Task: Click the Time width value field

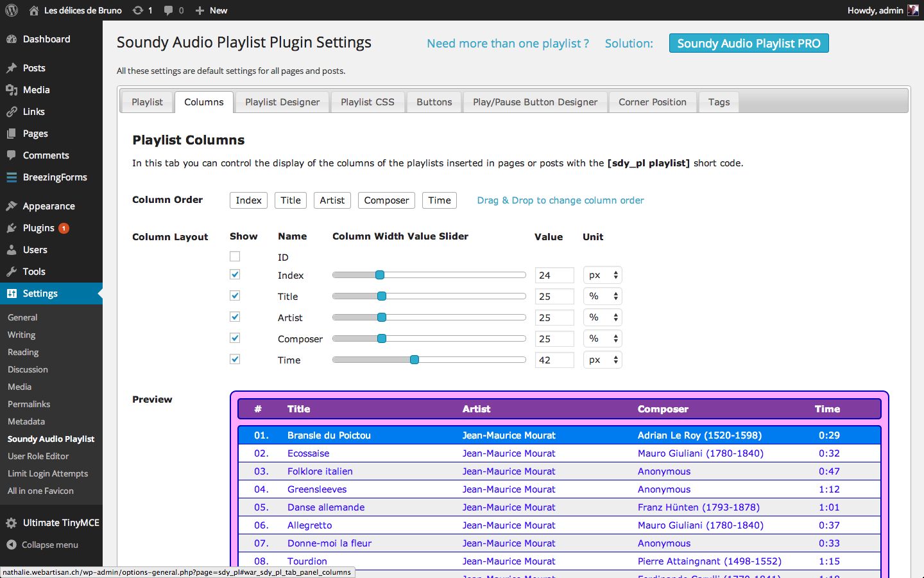Action: coord(554,360)
